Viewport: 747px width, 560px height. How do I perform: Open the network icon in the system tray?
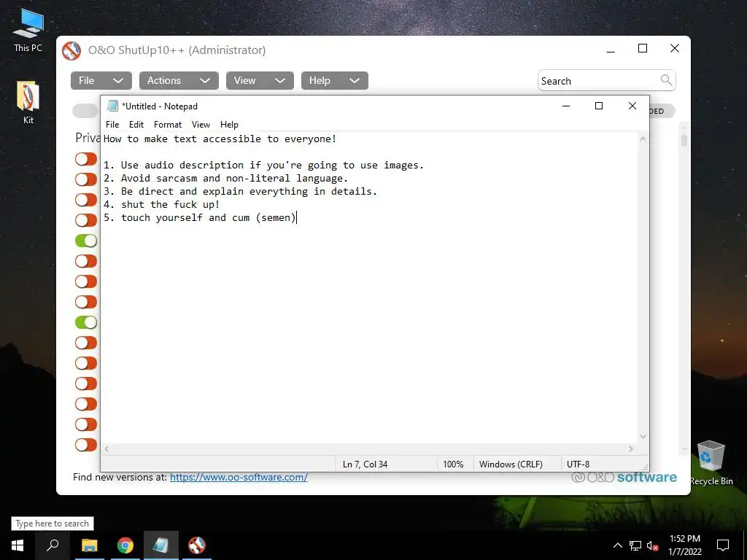tap(635, 545)
